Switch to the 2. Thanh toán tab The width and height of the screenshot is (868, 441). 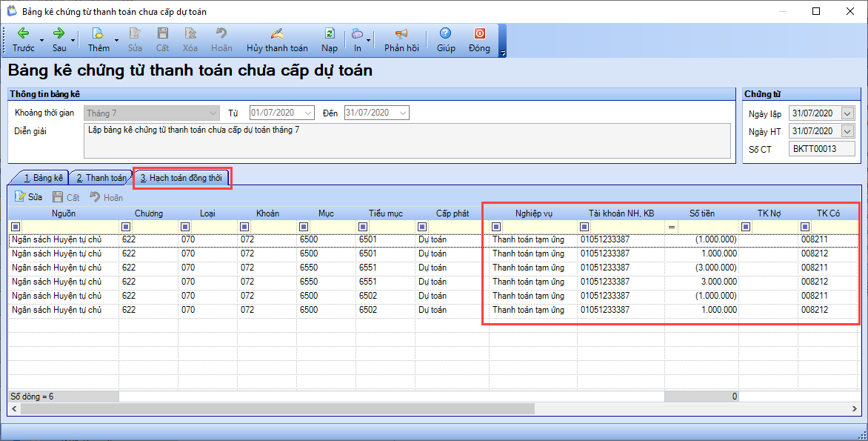tap(101, 178)
